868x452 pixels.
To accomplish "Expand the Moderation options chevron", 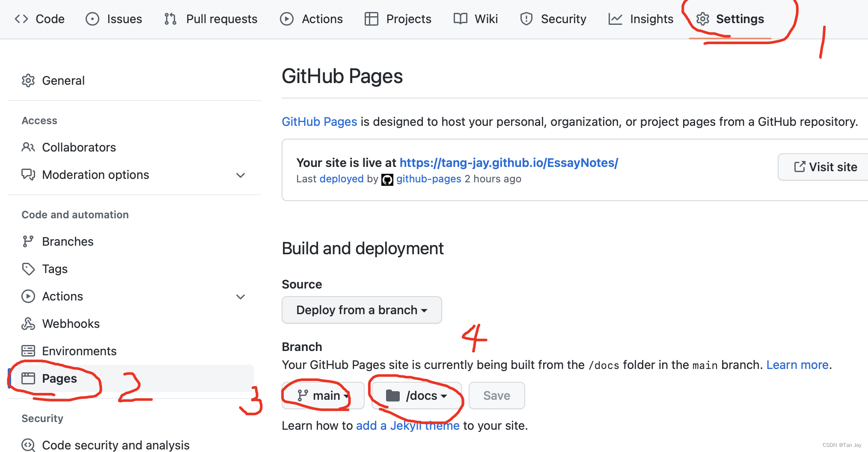I will coord(241,175).
